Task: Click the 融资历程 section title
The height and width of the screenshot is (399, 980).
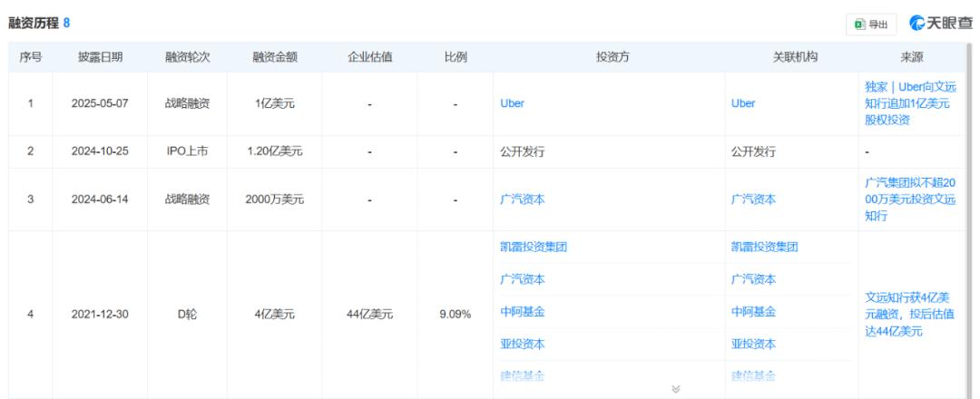Action: pyautogui.click(x=34, y=24)
